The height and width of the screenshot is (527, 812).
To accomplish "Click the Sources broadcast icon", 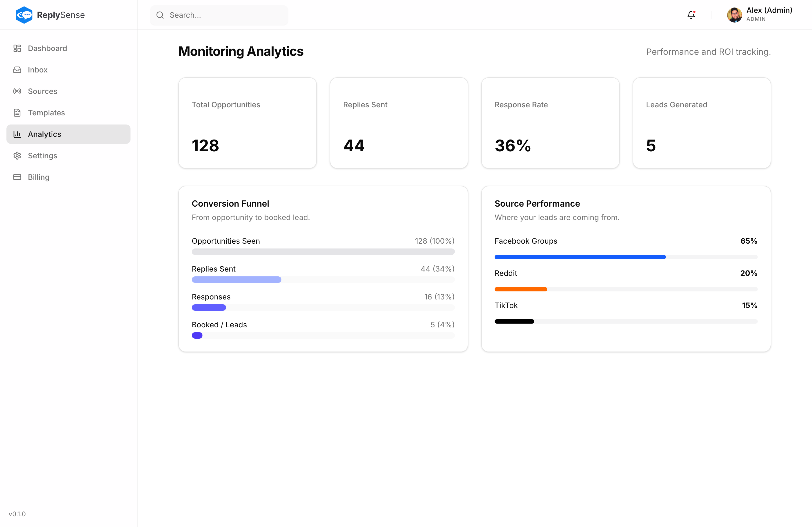I will click(x=17, y=91).
